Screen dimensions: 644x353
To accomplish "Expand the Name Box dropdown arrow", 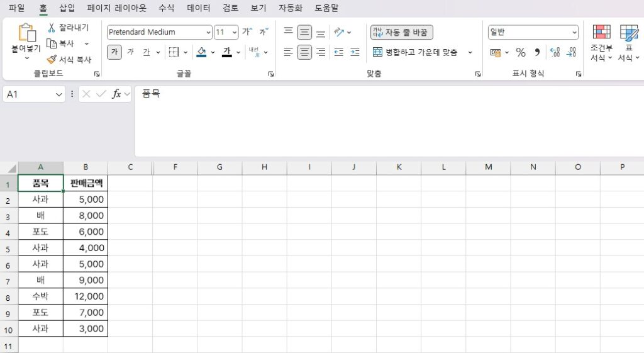I will (x=60, y=94).
